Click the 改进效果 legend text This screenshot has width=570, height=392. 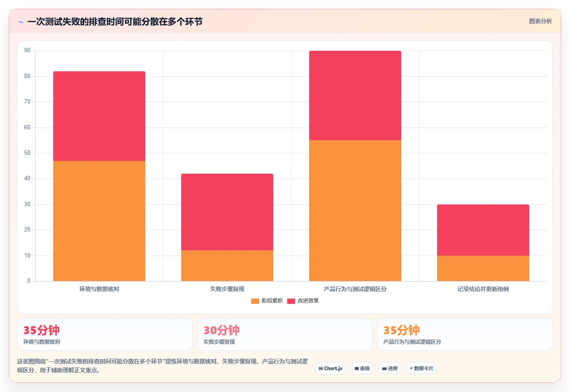coord(308,301)
